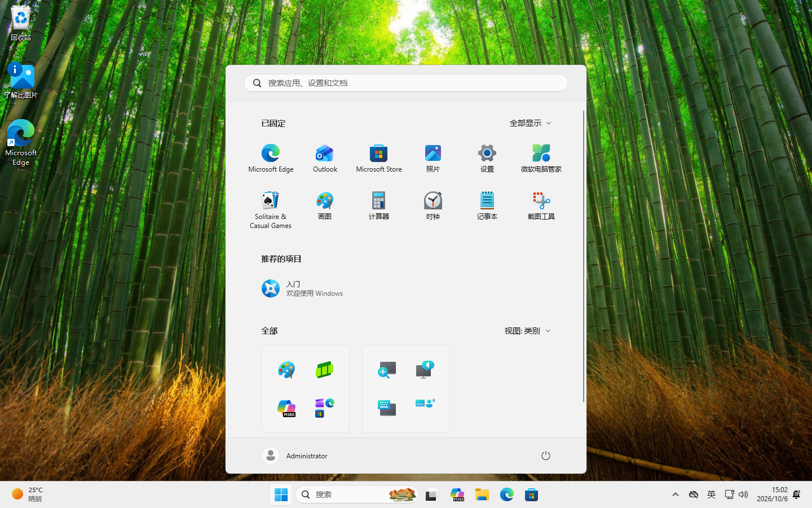Open Microsoft Store from the taskbar
The width and height of the screenshot is (812, 508).
(x=531, y=495)
